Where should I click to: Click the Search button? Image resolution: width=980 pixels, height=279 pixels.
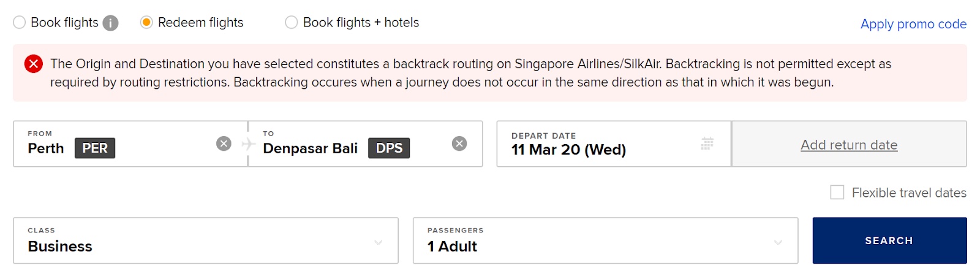(x=889, y=240)
